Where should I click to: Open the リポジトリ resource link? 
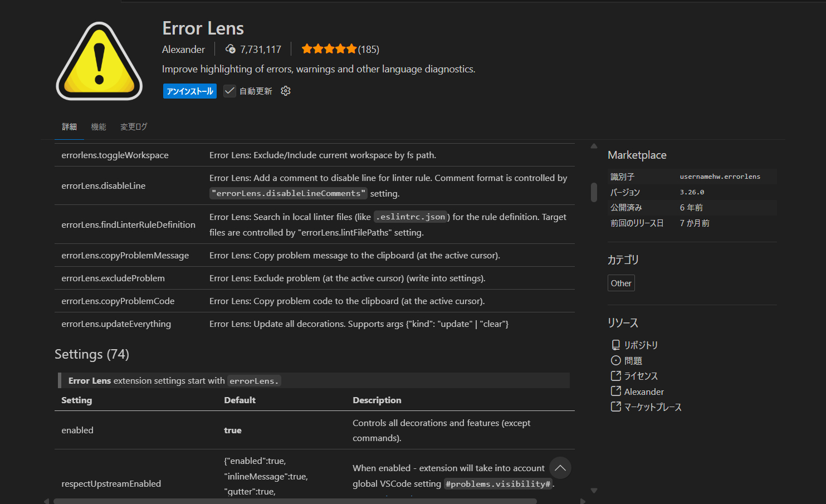tap(641, 345)
